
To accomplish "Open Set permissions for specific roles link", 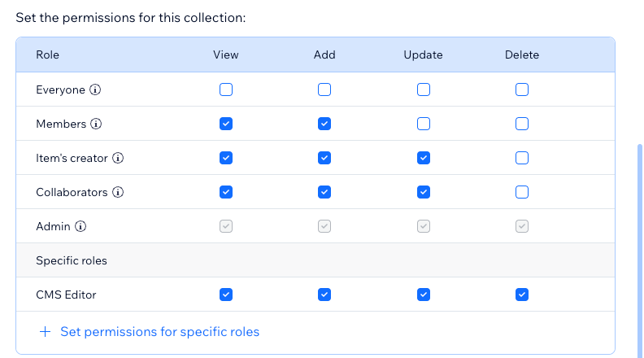I will point(159,332).
